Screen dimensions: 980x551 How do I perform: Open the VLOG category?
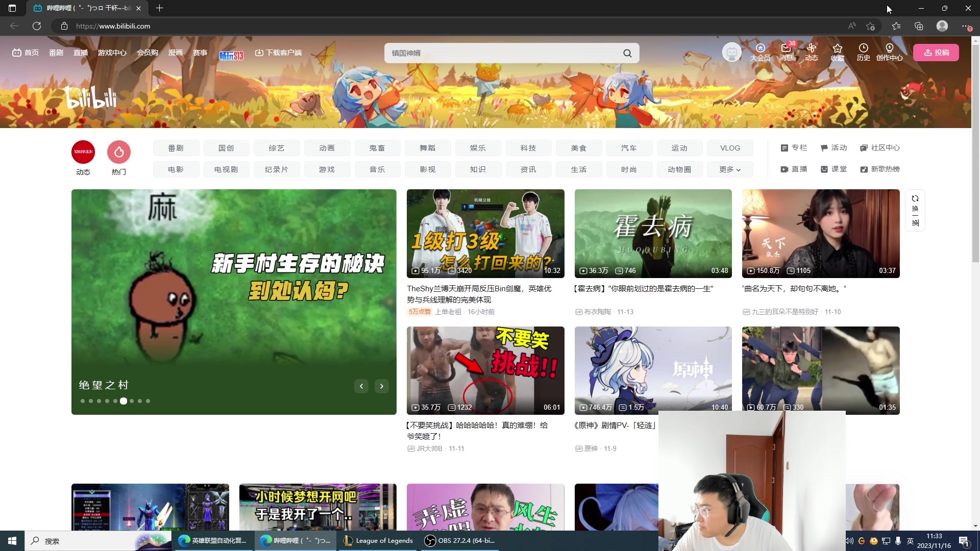(730, 148)
